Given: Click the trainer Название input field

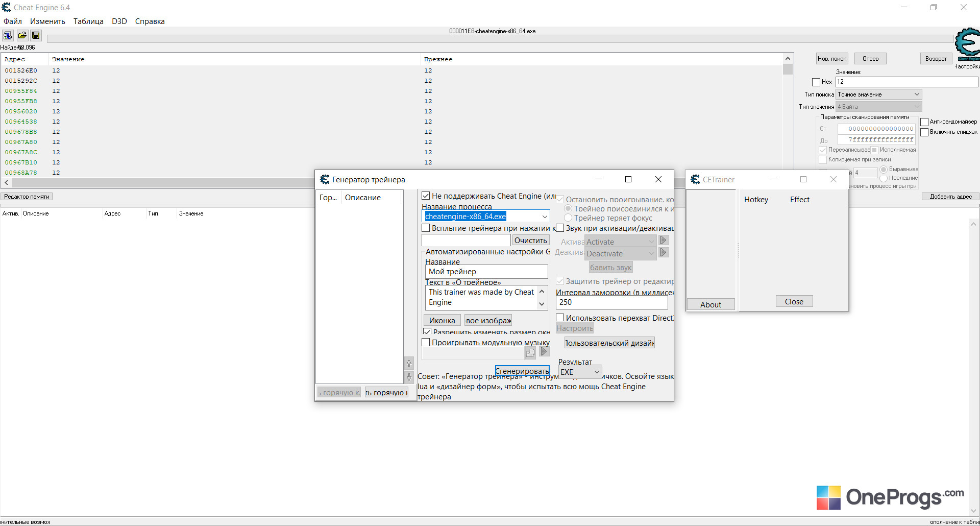Looking at the screenshot, I should [x=486, y=272].
